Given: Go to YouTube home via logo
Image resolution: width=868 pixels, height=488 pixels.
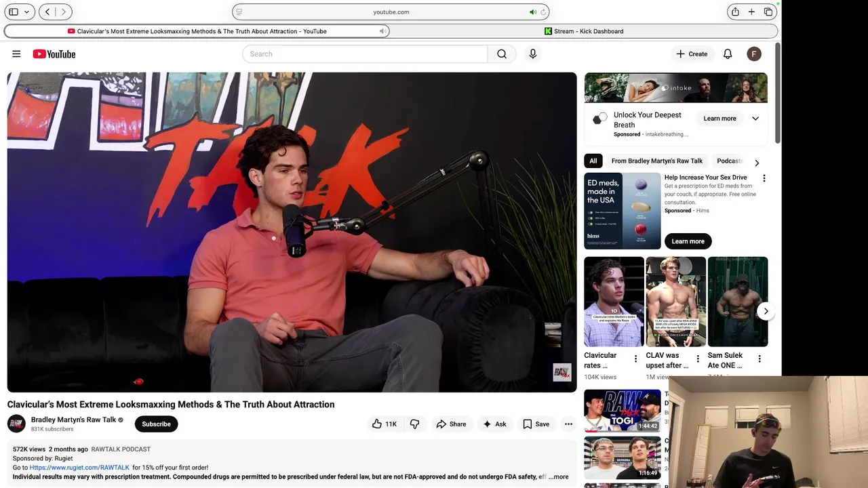Looking at the screenshot, I should click(54, 54).
